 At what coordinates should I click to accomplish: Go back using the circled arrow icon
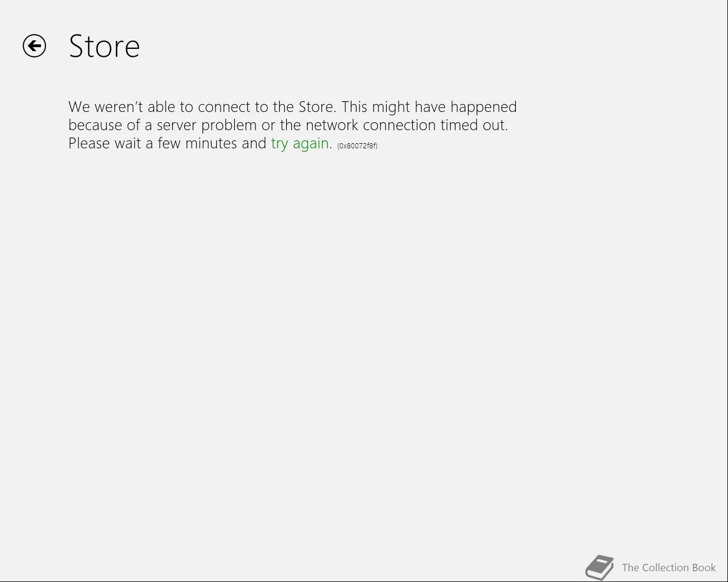(34, 46)
